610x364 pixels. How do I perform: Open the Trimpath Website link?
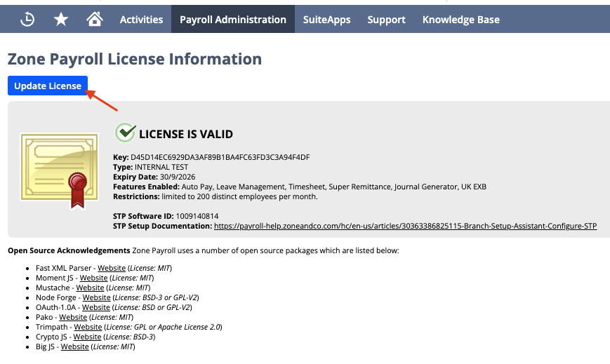point(88,327)
